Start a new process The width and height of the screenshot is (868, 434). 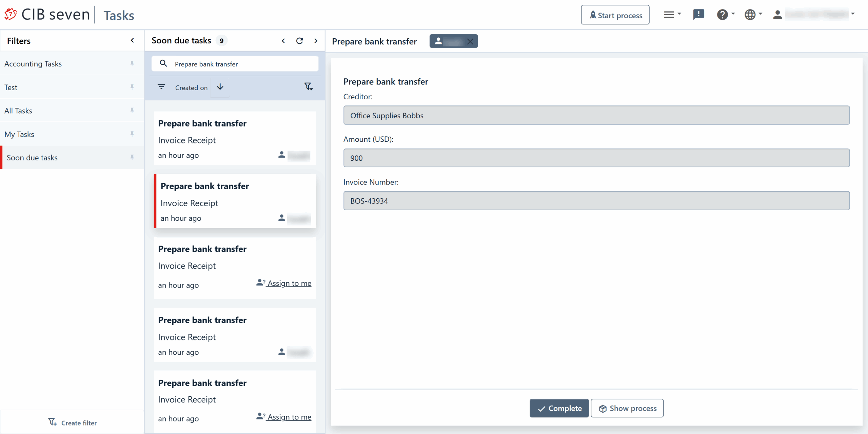(615, 15)
